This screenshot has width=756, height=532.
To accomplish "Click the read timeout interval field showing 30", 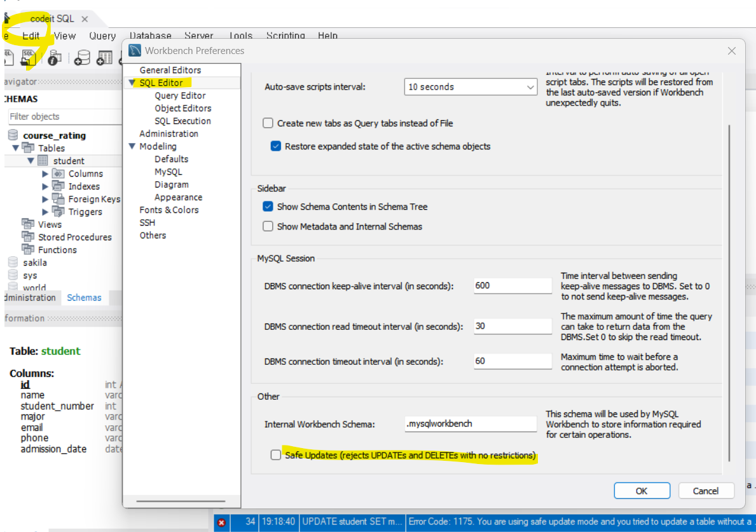I will [512, 326].
